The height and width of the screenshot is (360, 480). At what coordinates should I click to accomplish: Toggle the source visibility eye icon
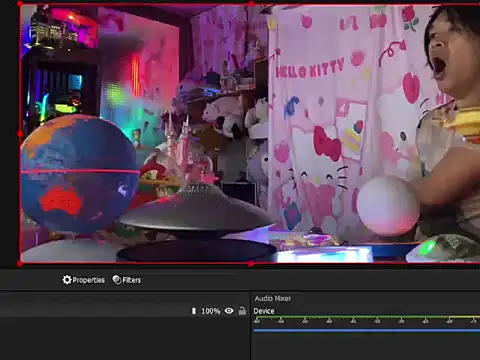click(229, 311)
